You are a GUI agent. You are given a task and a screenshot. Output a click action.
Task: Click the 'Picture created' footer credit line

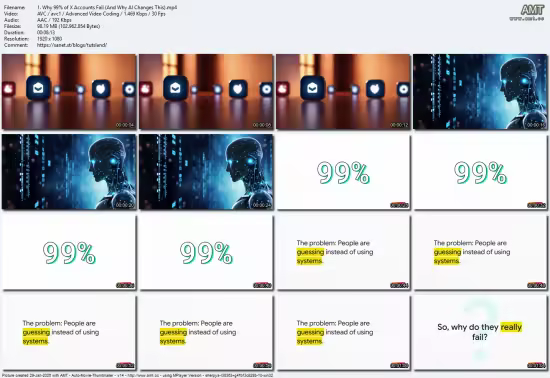tap(137, 375)
